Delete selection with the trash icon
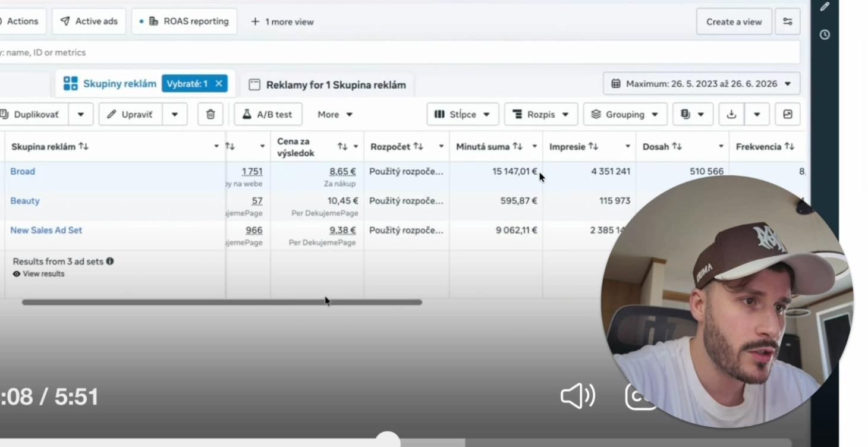Image resolution: width=868 pixels, height=447 pixels. click(x=210, y=114)
